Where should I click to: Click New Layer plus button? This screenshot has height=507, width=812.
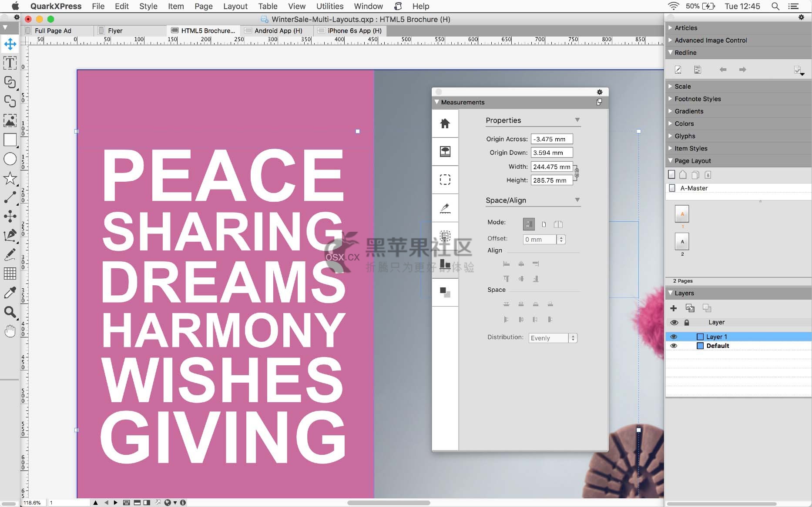pos(673,308)
